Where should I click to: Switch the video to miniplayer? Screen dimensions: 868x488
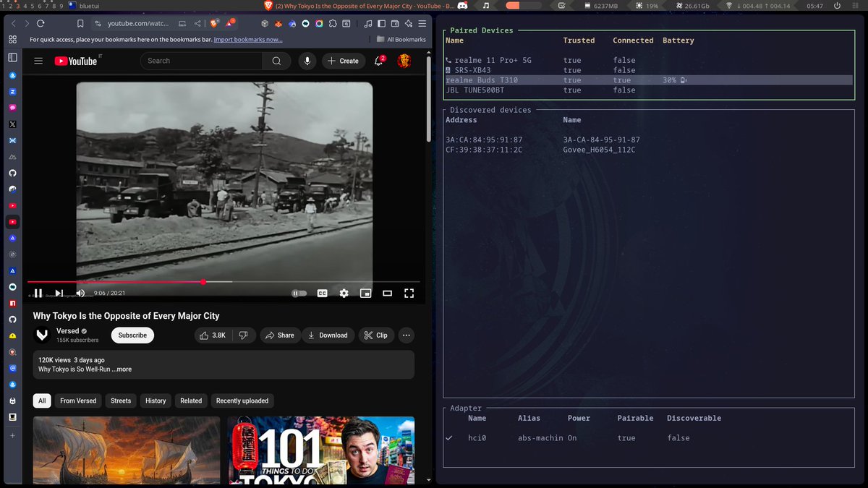366,293
